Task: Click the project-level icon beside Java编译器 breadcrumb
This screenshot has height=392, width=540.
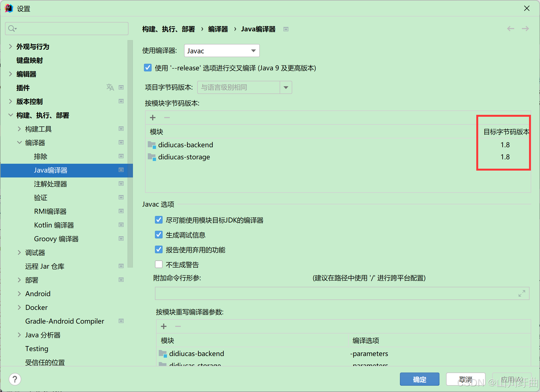Action: [x=286, y=29]
